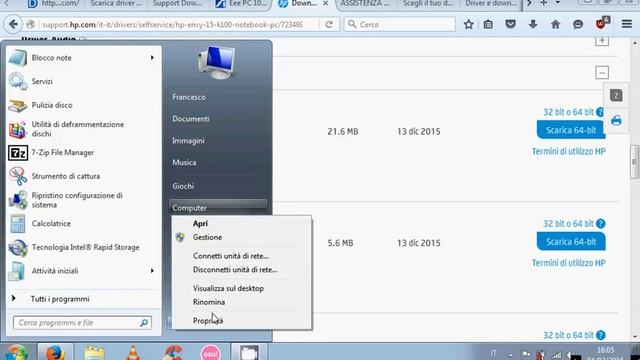
Task: Expand section with plus button
Action: pyautogui.click(x=602, y=40)
